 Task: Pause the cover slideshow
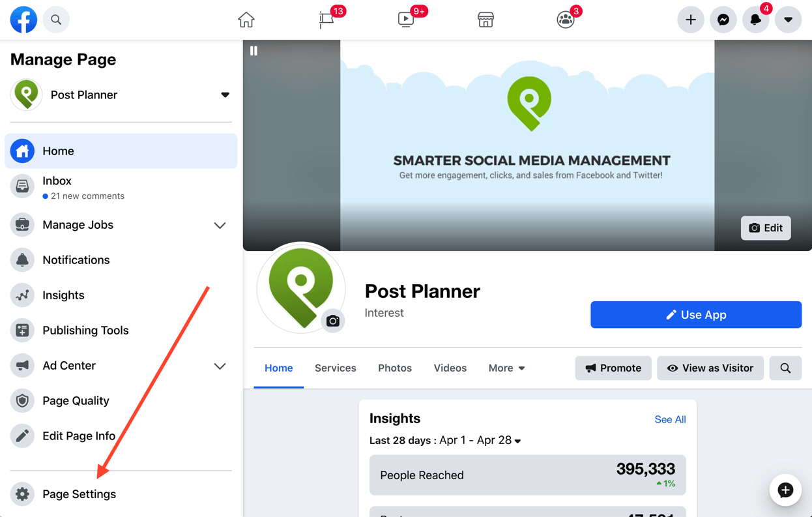254,51
